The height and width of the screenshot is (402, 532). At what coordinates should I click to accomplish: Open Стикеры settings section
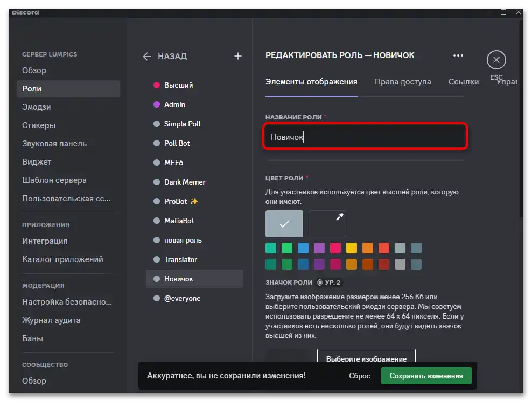click(x=68, y=125)
